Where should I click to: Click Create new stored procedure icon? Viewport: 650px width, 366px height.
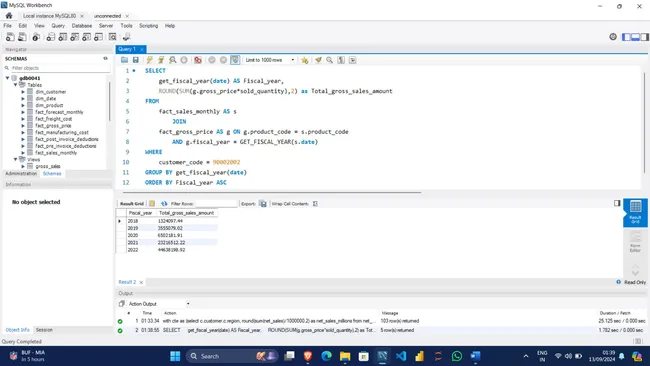[x=86, y=37]
